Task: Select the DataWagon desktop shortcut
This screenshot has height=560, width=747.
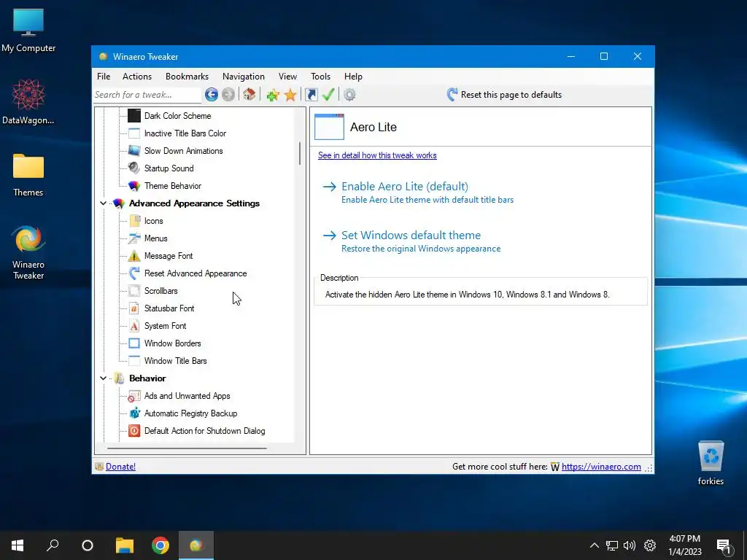Action: click(28, 102)
